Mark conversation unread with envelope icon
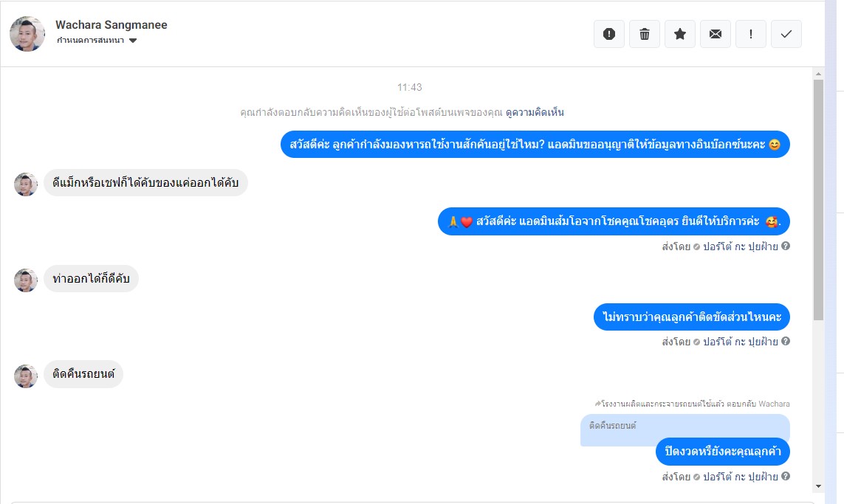 point(716,34)
